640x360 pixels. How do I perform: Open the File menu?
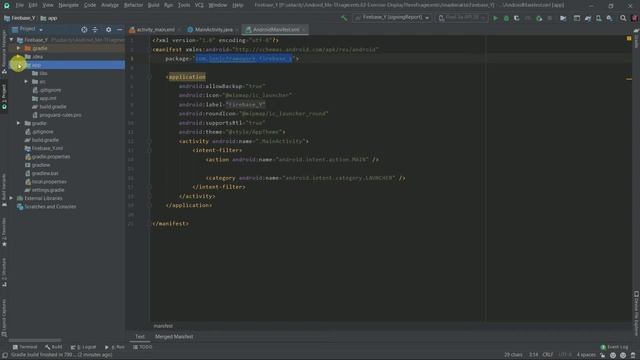20,5
